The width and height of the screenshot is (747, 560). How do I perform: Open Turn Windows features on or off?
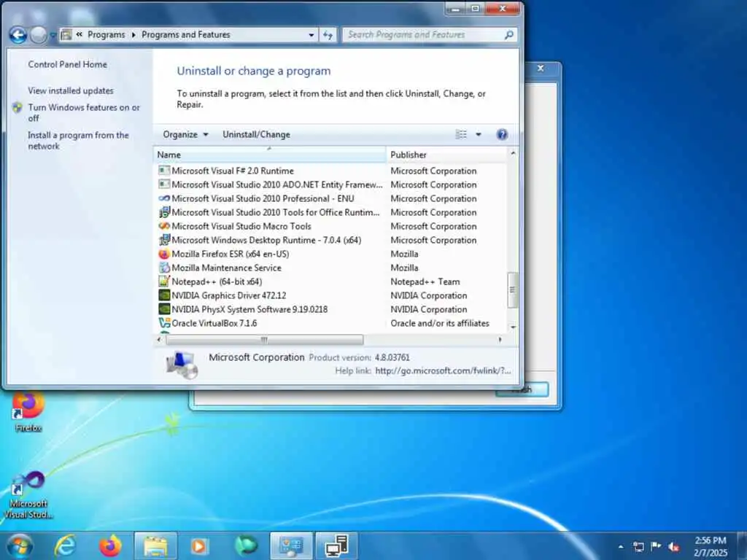(84, 113)
